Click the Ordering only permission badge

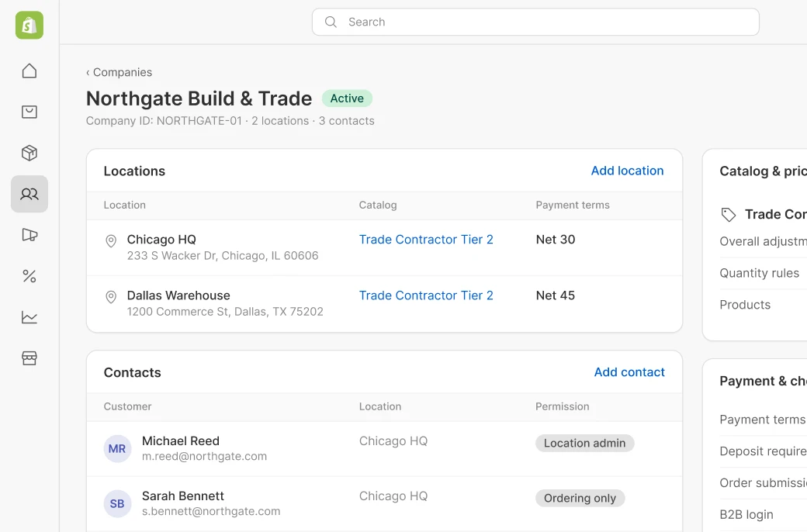(580, 499)
